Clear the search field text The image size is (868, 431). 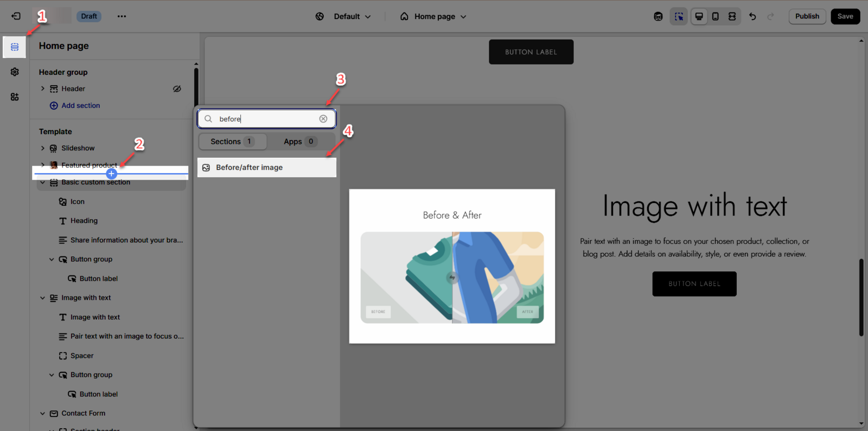[323, 119]
